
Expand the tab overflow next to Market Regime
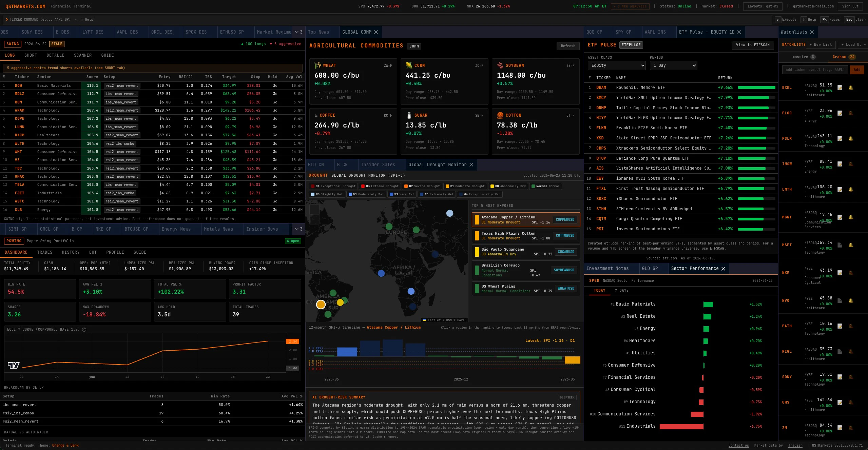pyautogui.click(x=298, y=32)
